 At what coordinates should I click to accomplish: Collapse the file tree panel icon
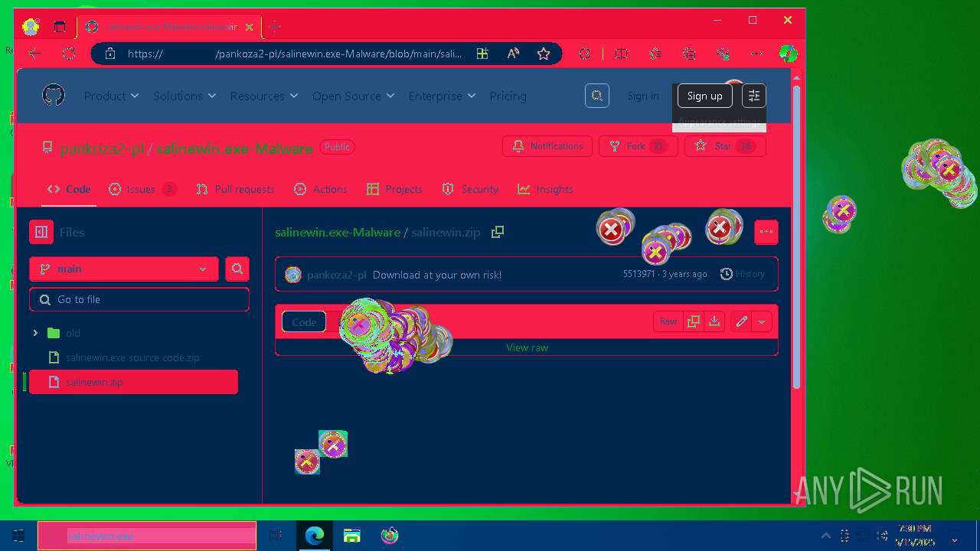pos(41,232)
